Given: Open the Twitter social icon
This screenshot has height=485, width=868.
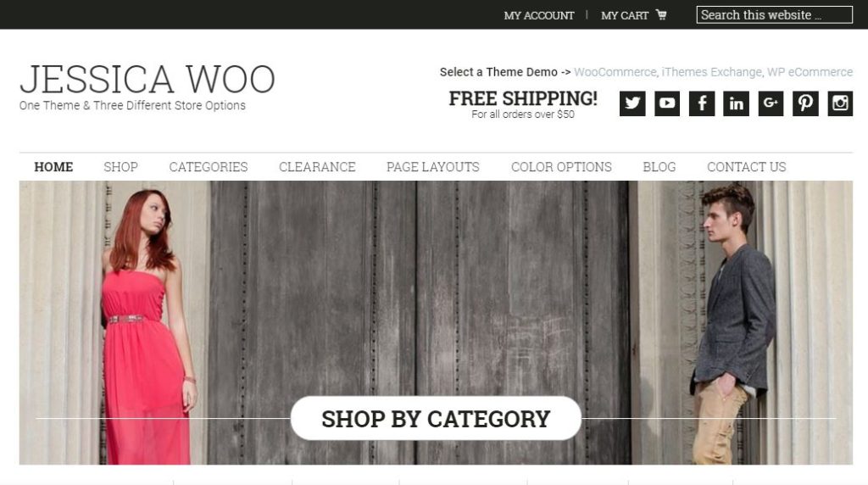Looking at the screenshot, I should [632, 103].
